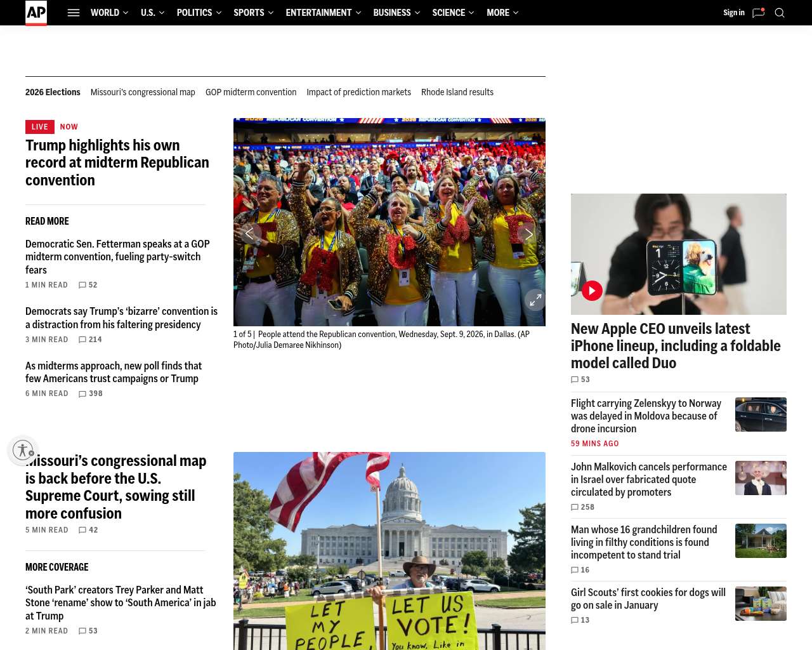Open the accessibility options widget
The height and width of the screenshot is (650, 812).
(23, 450)
